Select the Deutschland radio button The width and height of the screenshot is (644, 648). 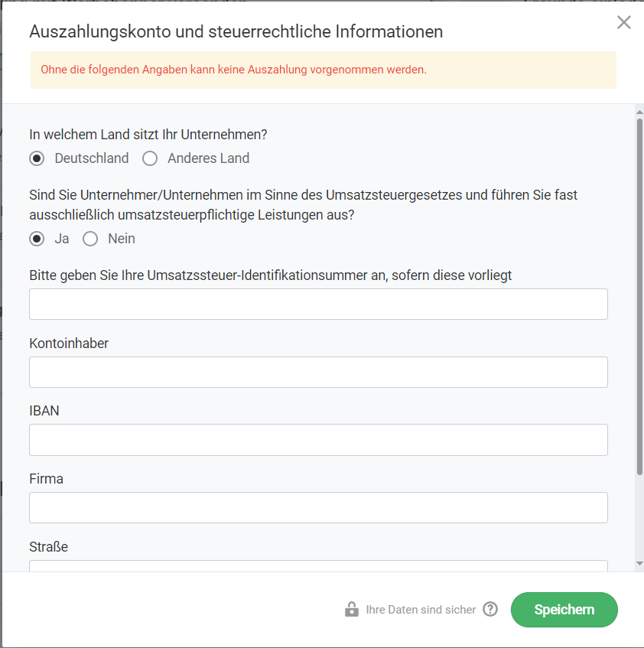click(x=37, y=158)
